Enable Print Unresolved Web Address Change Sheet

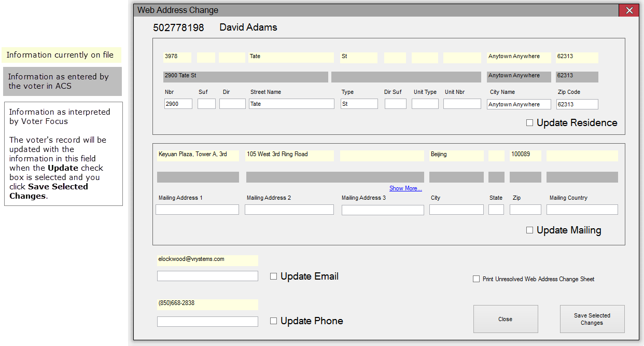tap(476, 279)
